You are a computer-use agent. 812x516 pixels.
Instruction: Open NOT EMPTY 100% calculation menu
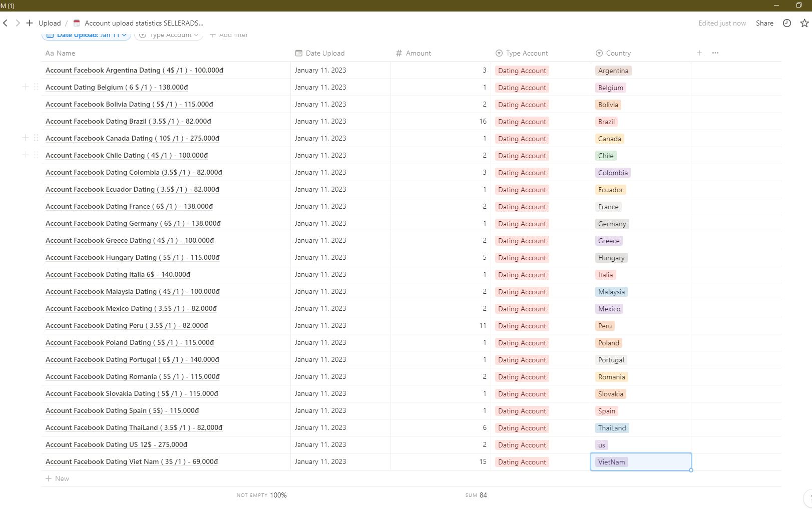(x=262, y=495)
